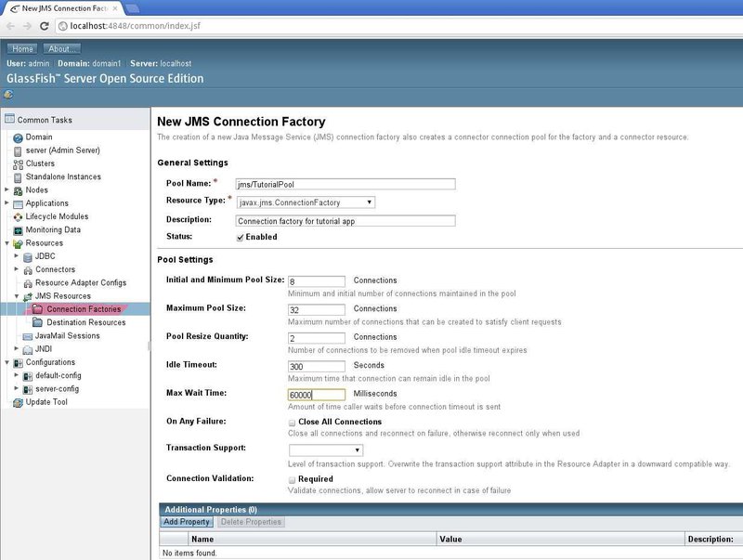Close the New JMS Connection Factory tab
Image resolution: width=743 pixels, height=560 pixels.
pos(115,8)
